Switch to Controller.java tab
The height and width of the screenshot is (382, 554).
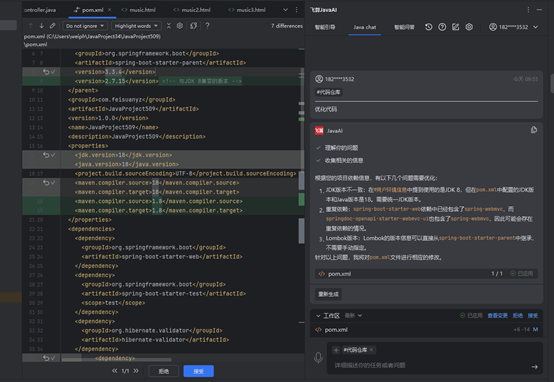point(40,10)
